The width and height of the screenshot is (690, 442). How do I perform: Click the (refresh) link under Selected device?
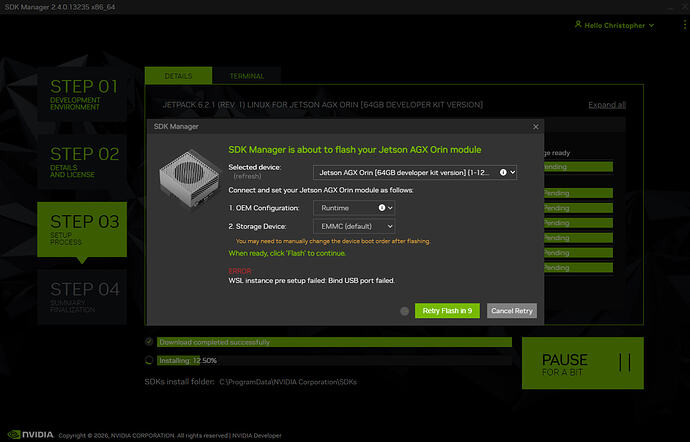point(247,176)
